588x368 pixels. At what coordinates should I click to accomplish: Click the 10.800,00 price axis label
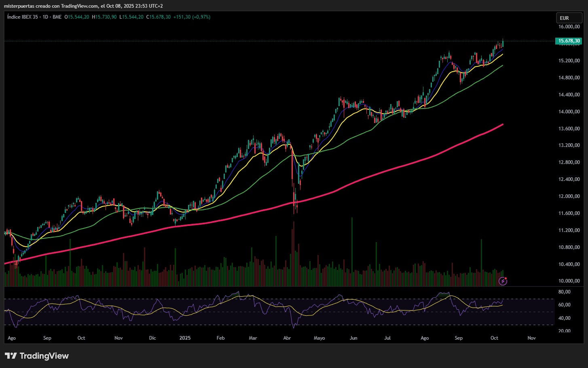pos(569,247)
